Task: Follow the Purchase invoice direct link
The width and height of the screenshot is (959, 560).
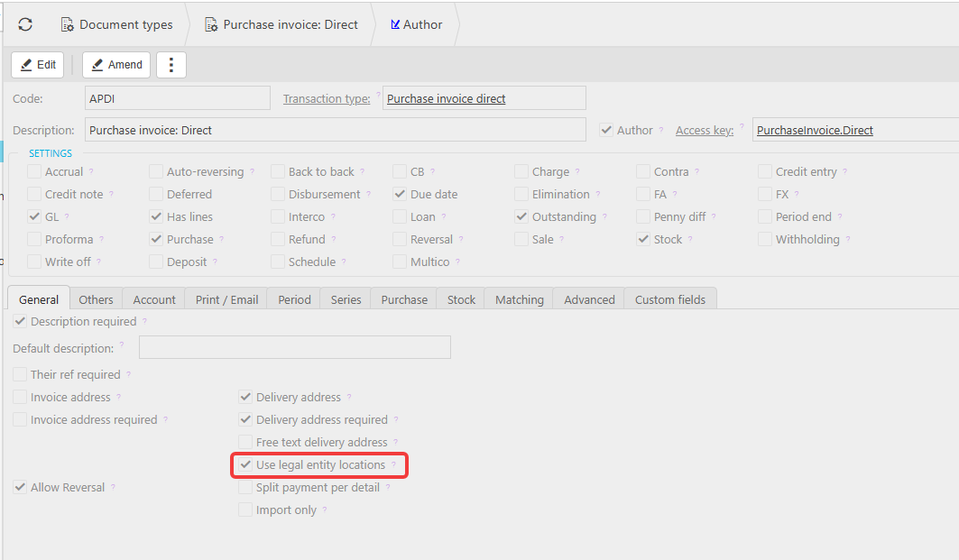Action: point(446,98)
